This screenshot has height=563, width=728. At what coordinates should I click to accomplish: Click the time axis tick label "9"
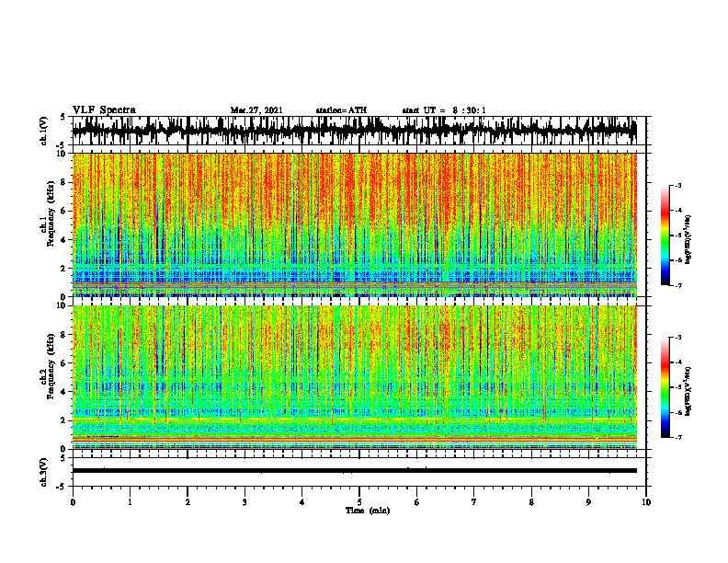[588, 502]
